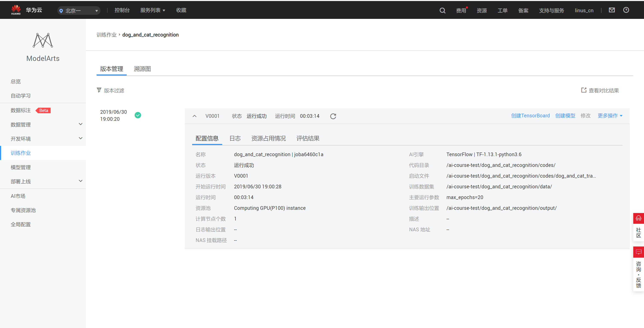
Task: Switch to the 溯源图 tab
Action: [x=142, y=69]
